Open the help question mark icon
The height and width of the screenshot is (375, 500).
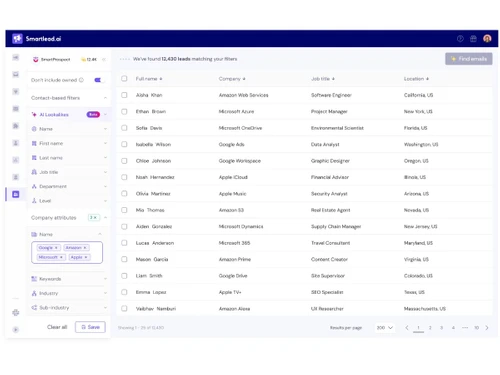click(x=460, y=39)
